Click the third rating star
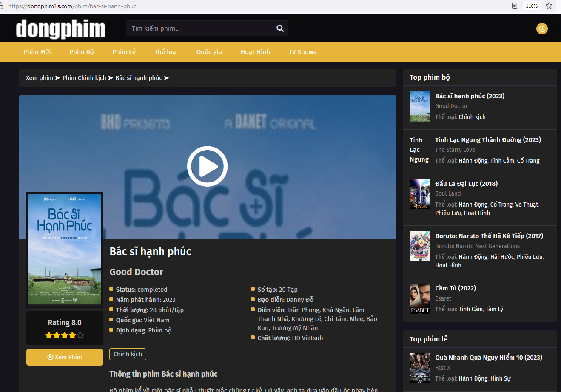Image resolution: width=561 pixels, height=392 pixels. pos(65,335)
